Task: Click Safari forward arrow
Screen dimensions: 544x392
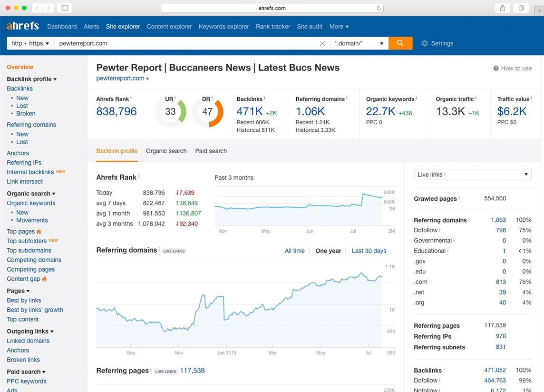Action: tap(49, 8)
